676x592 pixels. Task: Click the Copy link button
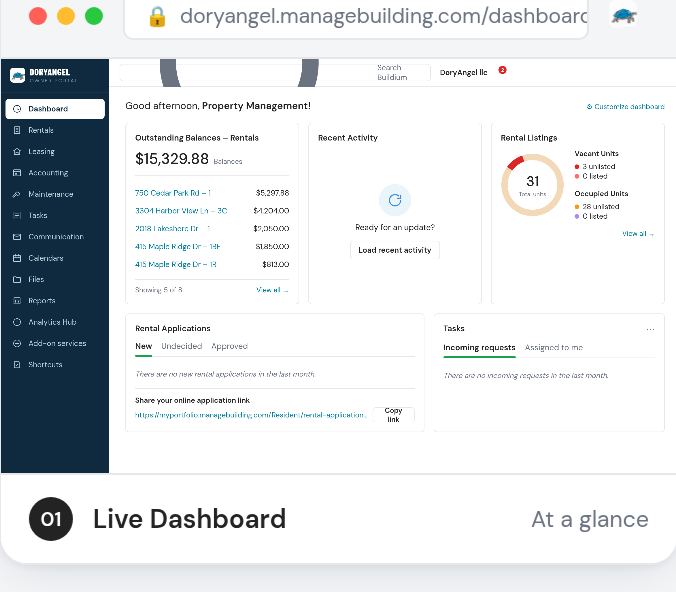tap(393, 415)
